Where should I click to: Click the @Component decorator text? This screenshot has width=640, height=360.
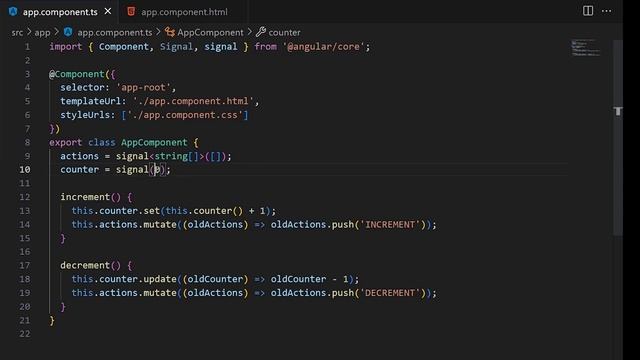coord(77,74)
